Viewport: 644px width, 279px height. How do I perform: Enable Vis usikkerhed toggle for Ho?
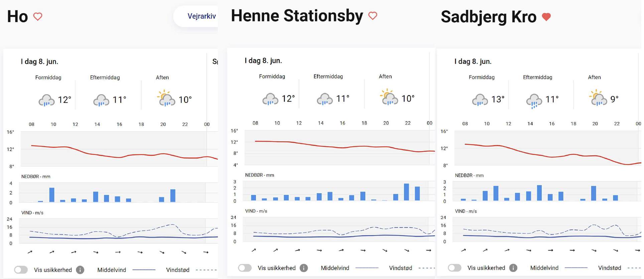(21, 270)
